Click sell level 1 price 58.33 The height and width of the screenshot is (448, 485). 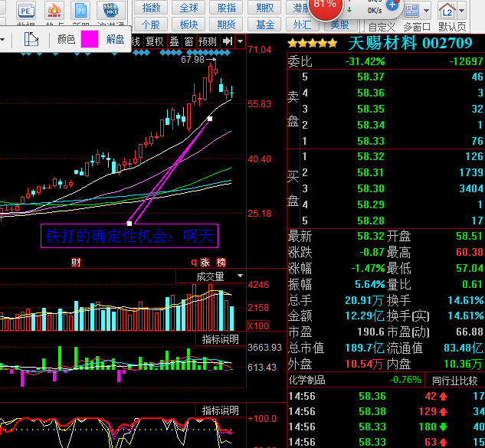click(x=371, y=141)
